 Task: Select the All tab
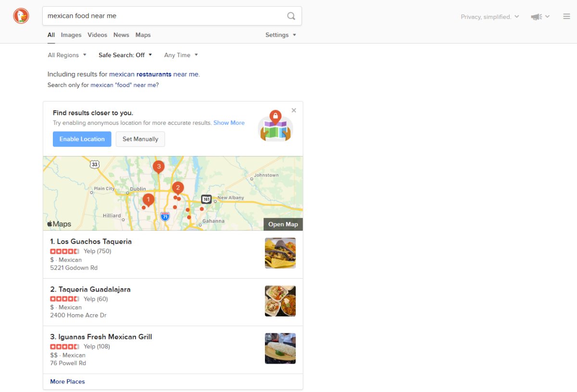pyautogui.click(x=51, y=35)
